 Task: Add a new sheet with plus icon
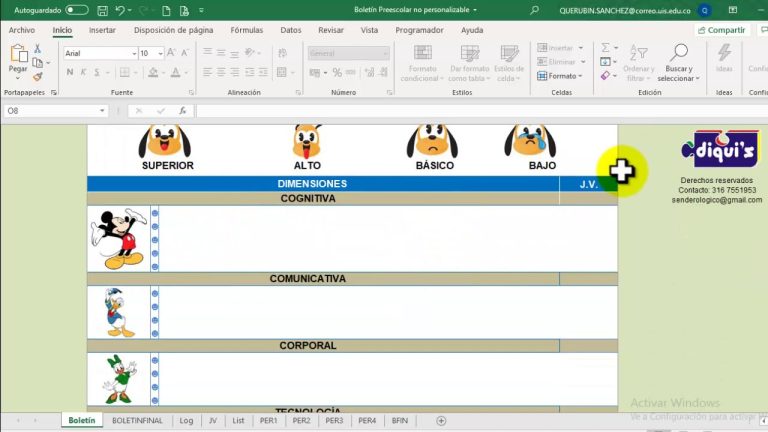coord(441,421)
